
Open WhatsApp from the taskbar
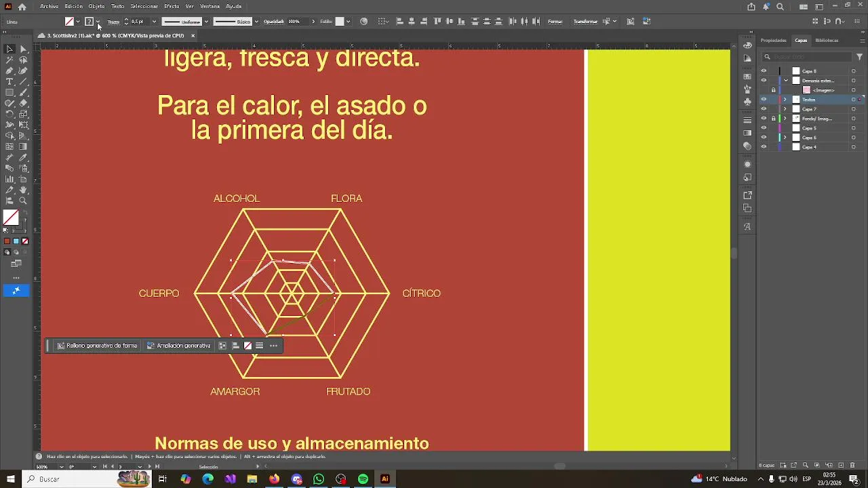point(319,479)
